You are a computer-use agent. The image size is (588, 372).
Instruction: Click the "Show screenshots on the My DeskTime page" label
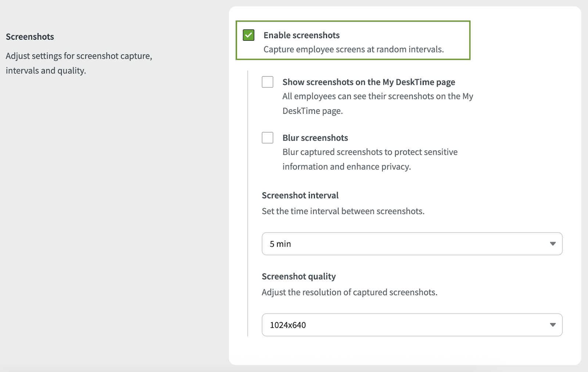[369, 82]
